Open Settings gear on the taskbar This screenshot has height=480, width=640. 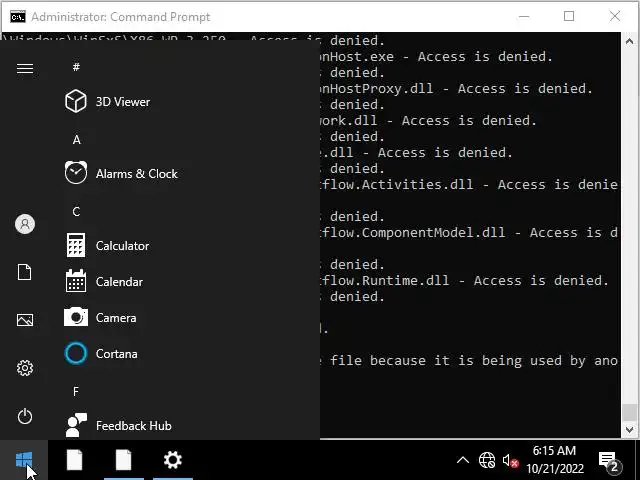coord(173,460)
